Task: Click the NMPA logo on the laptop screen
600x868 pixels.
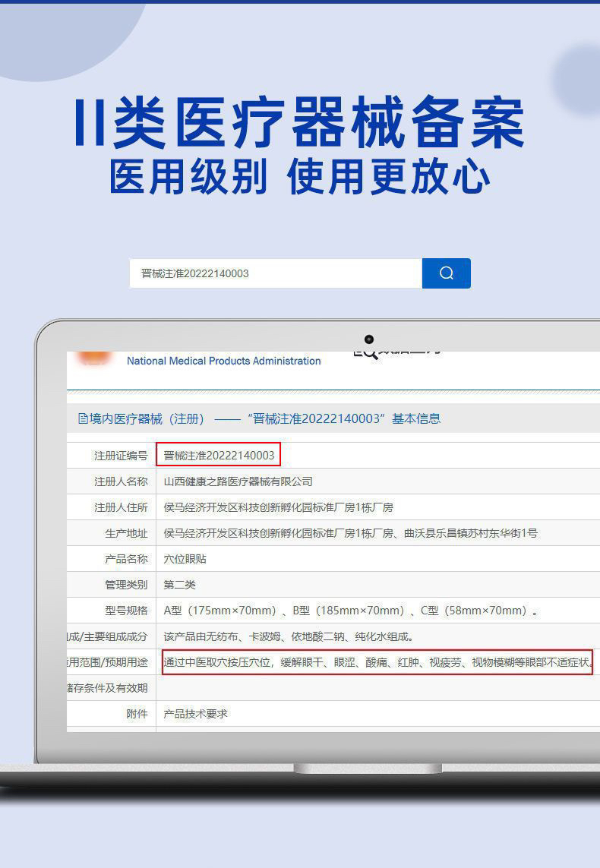Action: 94,357
